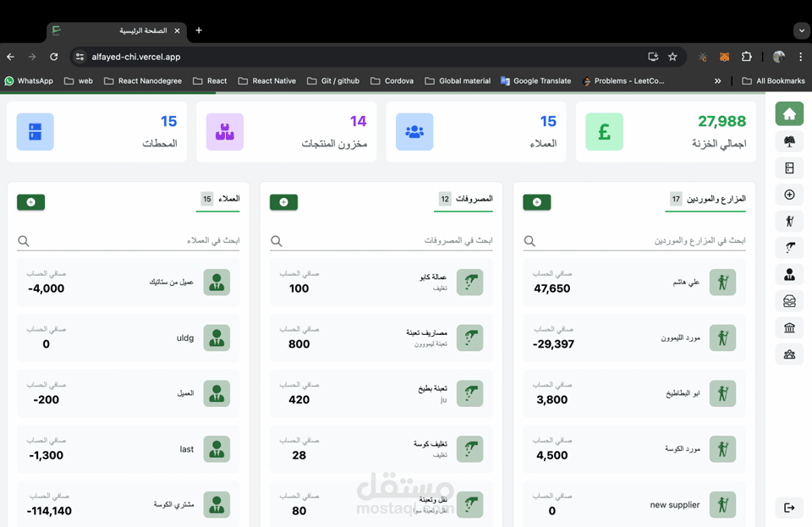812x527 pixels.
Task: Open the bank building sidebar icon
Action: [789, 327]
